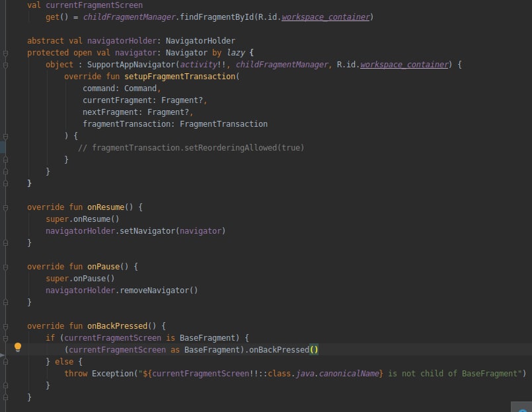Click the setupFragmentTransaction function name

tap(180, 77)
